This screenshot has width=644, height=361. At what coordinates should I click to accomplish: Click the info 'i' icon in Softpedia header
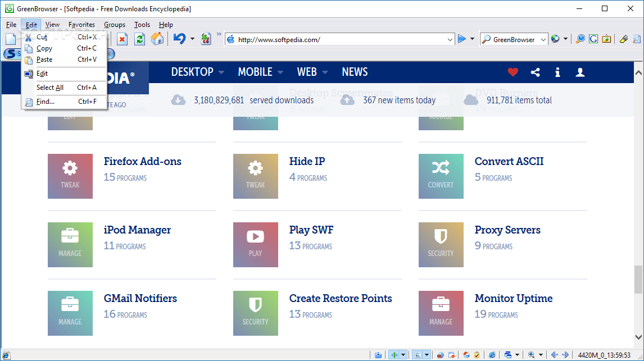(x=557, y=72)
